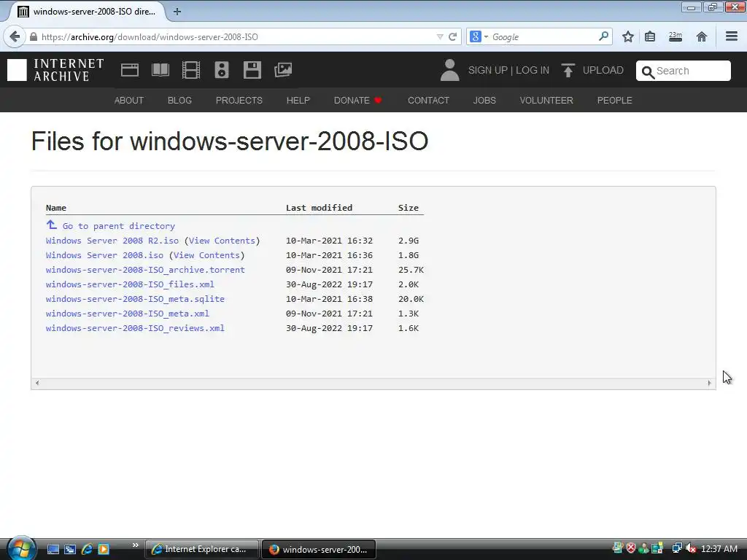
Task: Click the SIGN UP link
Action: click(x=488, y=71)
